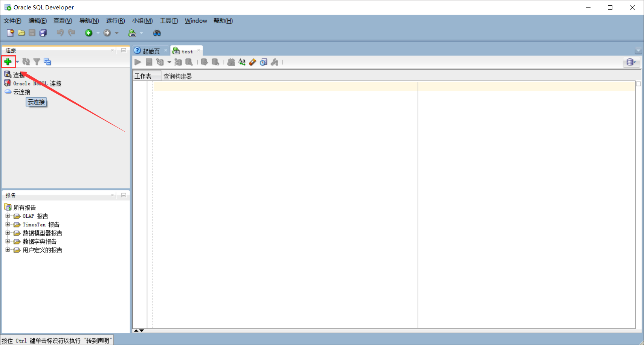Click the SQL Tuning Advisor icon
Viewport: 644px width, 345px height.
coord(189,62)
